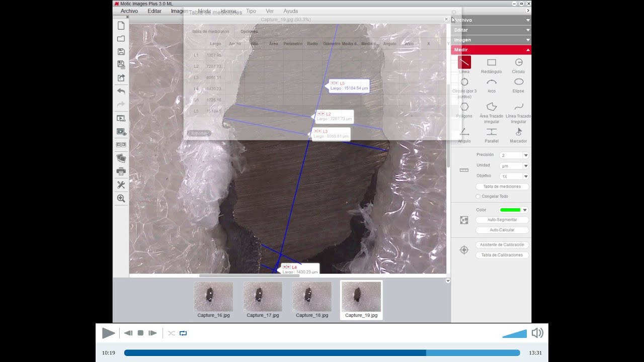The image size is (644, 362).
Task: Click the zoom magnifier icon
Action: click(121, 199)
